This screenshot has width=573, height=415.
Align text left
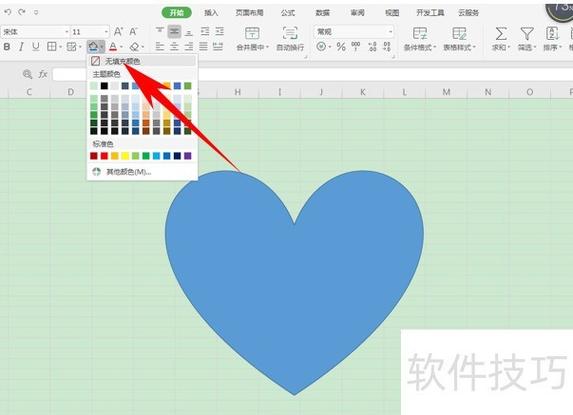(x=160, y=46)
